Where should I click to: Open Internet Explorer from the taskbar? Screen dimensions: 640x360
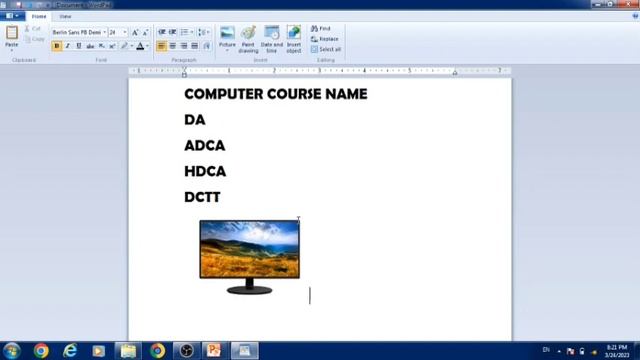(x=70, y=351)
